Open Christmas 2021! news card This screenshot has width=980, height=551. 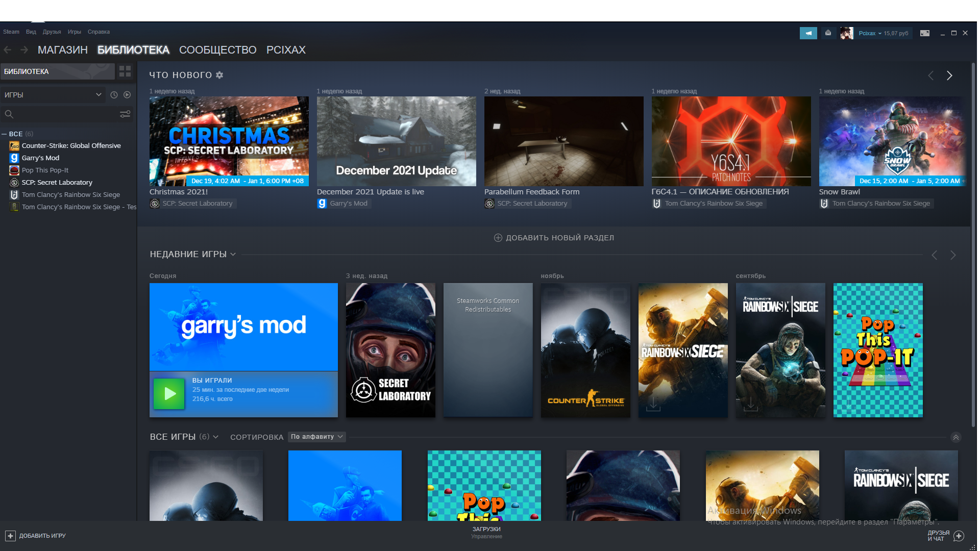coord(229,141)
